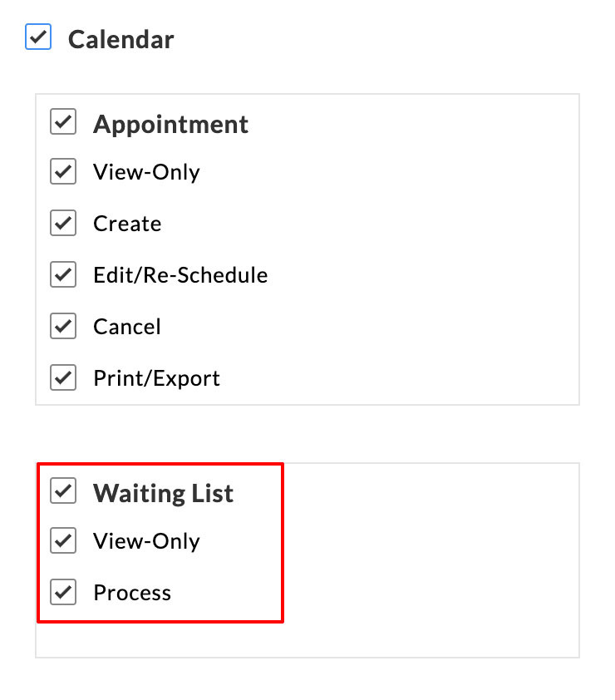The height and width of the screenshot is (700, 615).
Task: Click the Appointment section heading
Action: coord(171,124)
